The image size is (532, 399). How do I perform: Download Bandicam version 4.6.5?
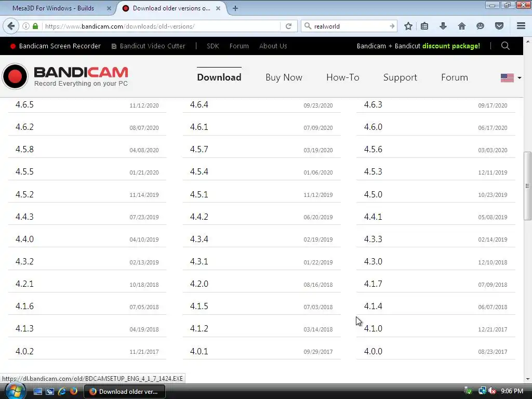click(24, 104)
